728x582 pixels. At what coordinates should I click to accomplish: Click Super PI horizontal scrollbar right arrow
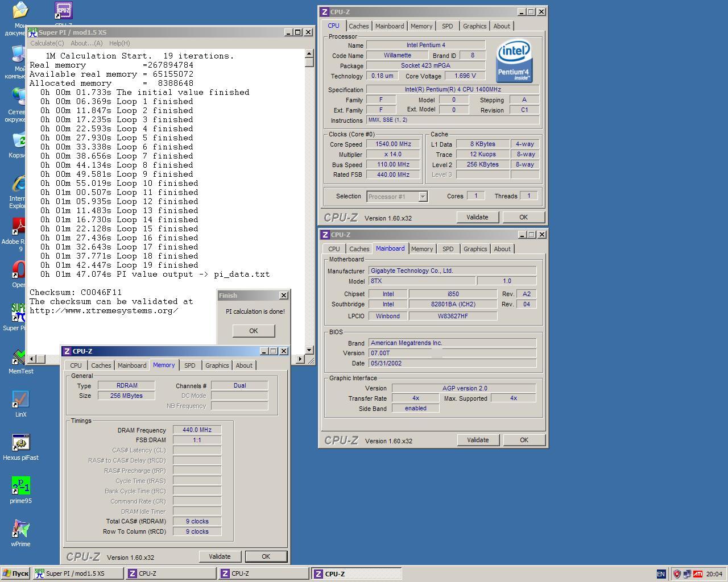point(300,359)
